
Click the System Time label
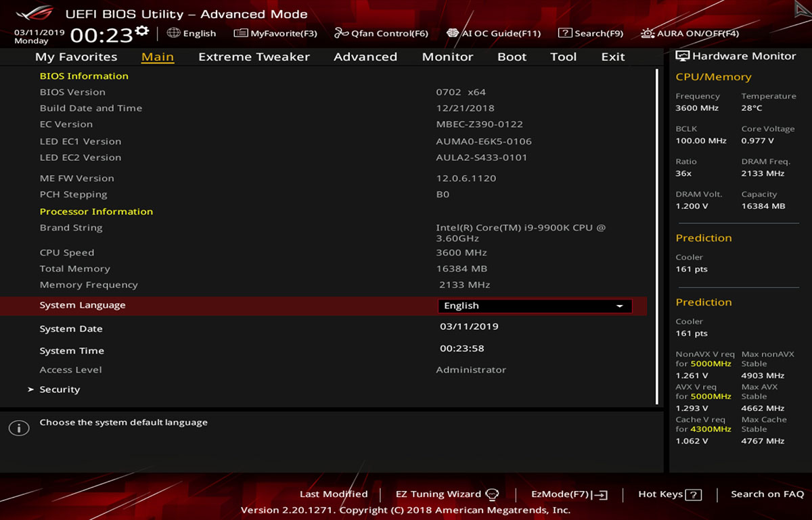point(72,351)
